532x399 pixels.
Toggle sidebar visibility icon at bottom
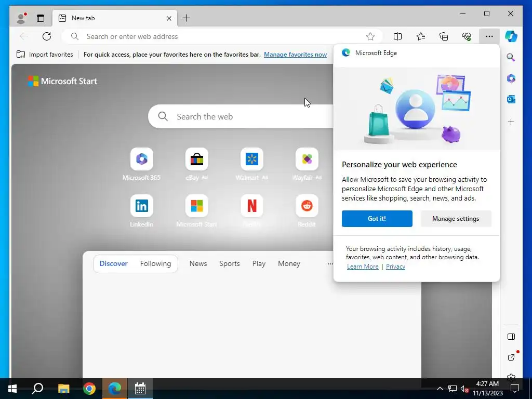coord(511,337)
